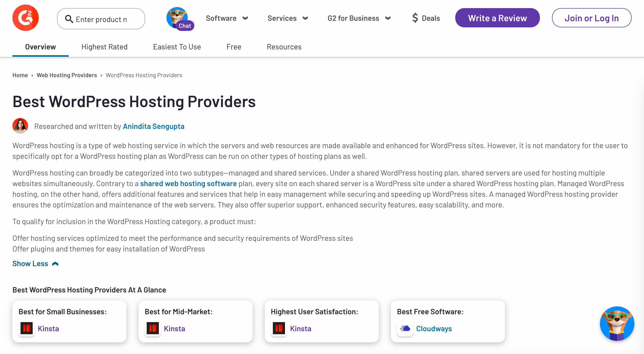Open the floating mascot chat bubble

[617, 324]
